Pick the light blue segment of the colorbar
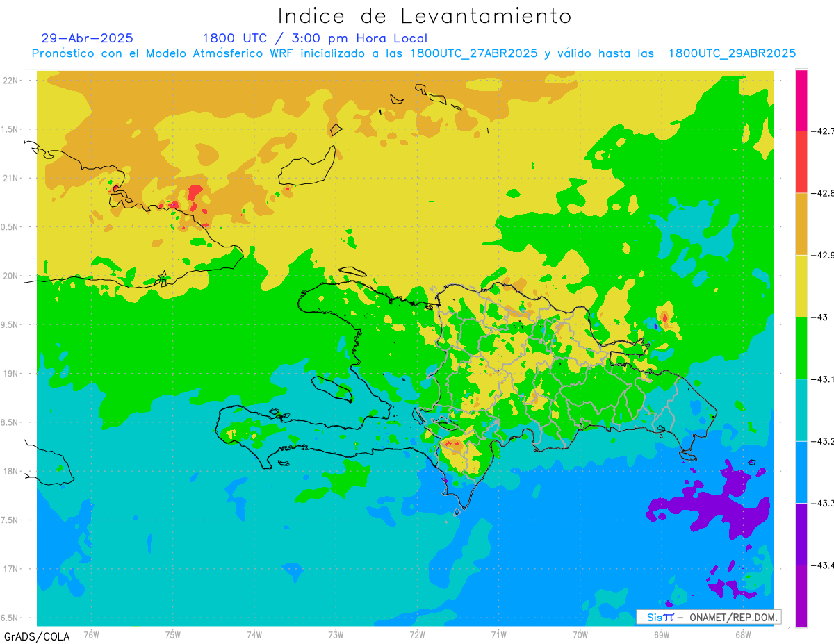The height and width of the screenshot is (644, 834). pos(801,472)
